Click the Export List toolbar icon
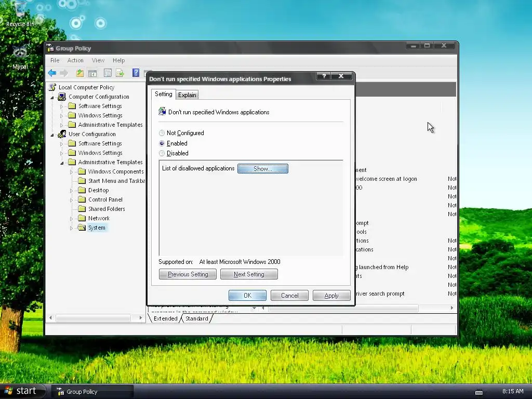Viewport: 532px width, 399px height. coord(120,73)
